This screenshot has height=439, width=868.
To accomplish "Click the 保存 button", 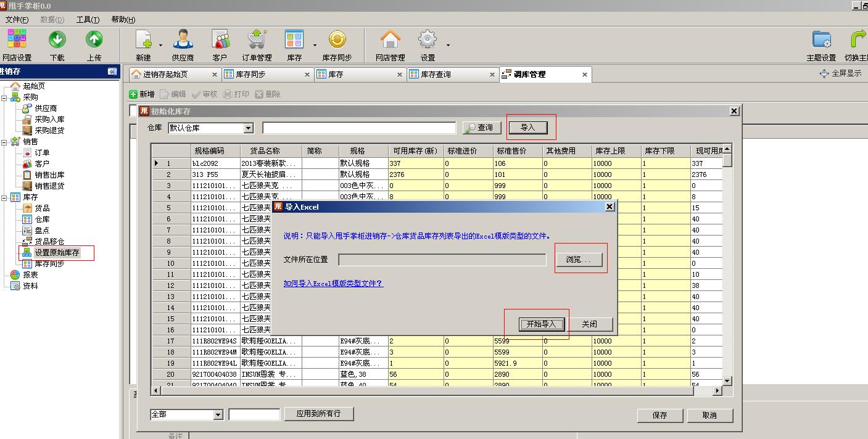I will pos(659,416).
